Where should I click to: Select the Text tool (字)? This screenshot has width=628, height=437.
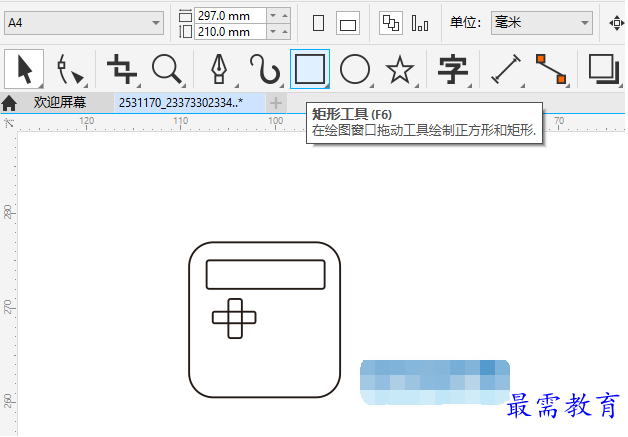[453, 69]
